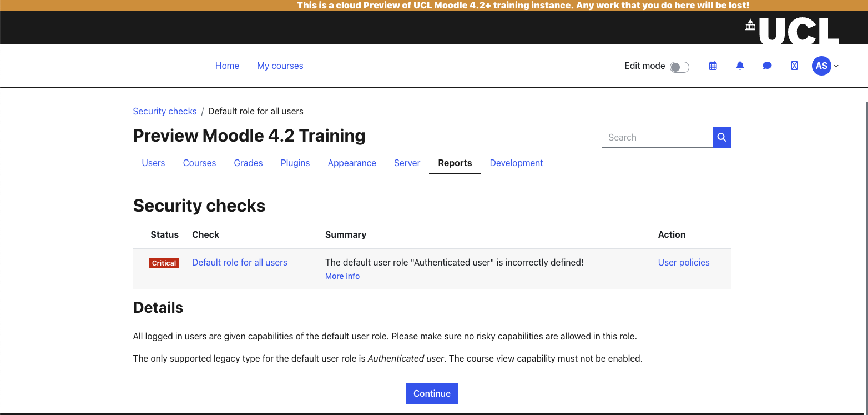Click the magnifier search submit button
The image size is (868, 415).
click(x=721, y=137)
